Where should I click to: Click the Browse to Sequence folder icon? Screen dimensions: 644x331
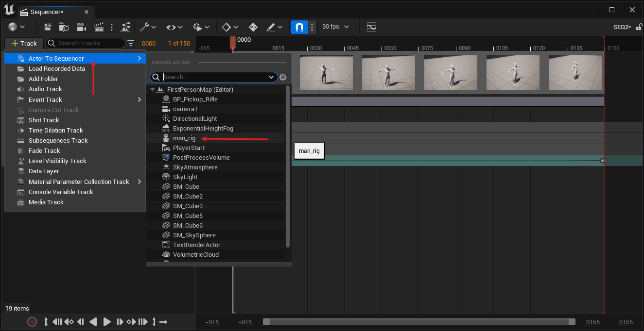point(64,27)
